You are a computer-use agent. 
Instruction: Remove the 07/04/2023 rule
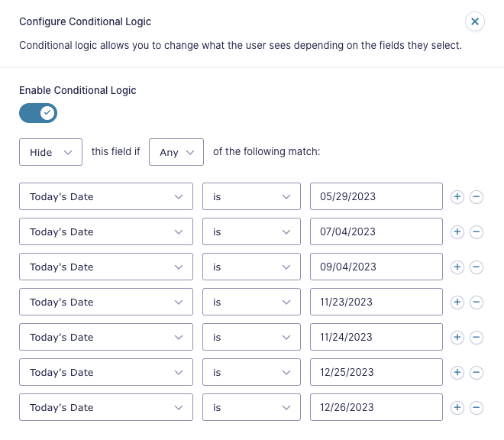pyautogui.click(x=477, y=231)
